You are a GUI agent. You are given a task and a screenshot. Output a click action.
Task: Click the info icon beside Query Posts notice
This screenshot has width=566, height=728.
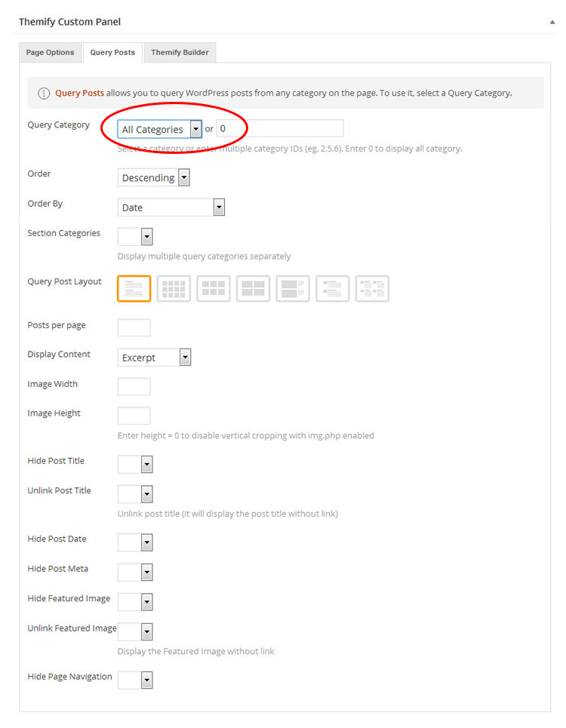44,94
